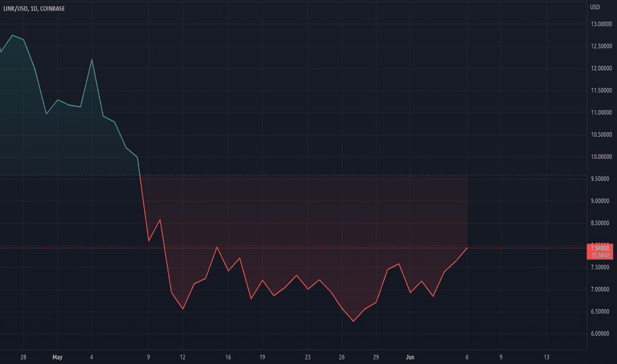Click the 9.50000 price axis label
The height and width of the screenshot is (364, 617).
(x=601, y=179)
